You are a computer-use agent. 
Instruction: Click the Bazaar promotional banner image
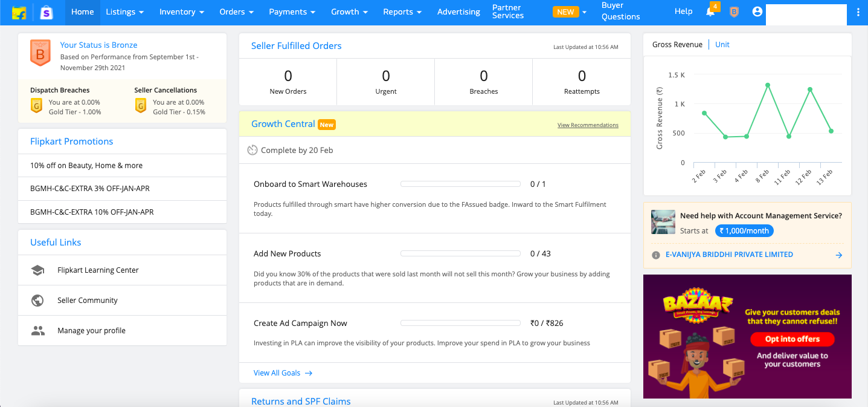[x=747, y=337]
